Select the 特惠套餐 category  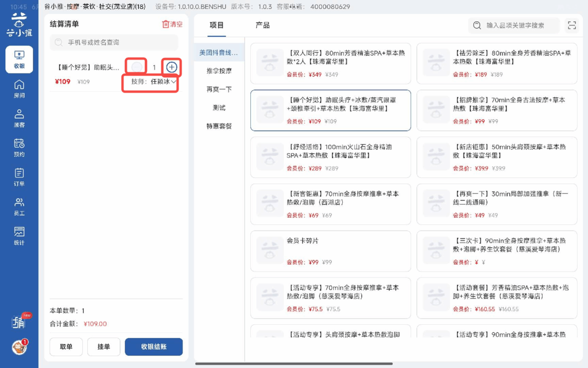click(x=219, y=126)
